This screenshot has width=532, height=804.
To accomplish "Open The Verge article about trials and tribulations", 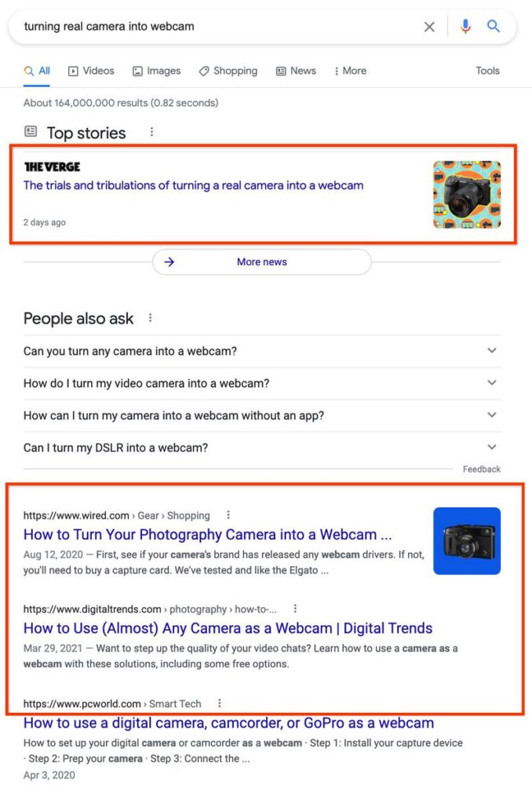I will [193, 185].
